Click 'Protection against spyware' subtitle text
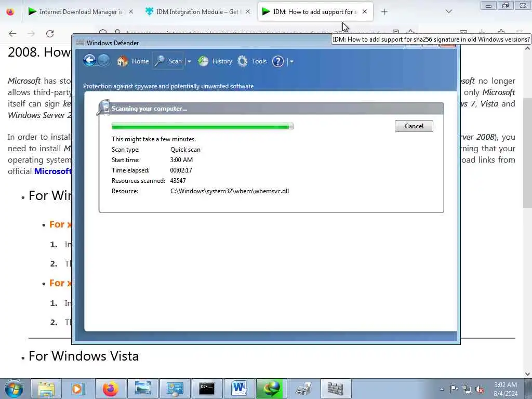The height and width of the screenshot is (399, 532). (x=168, y=86)
